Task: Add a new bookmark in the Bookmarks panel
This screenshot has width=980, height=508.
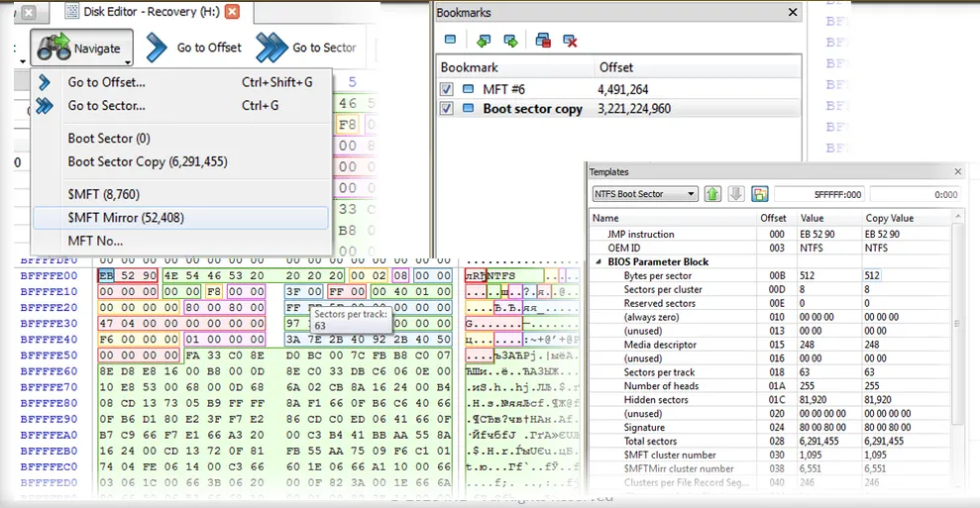Action: (x=450, y=41)
